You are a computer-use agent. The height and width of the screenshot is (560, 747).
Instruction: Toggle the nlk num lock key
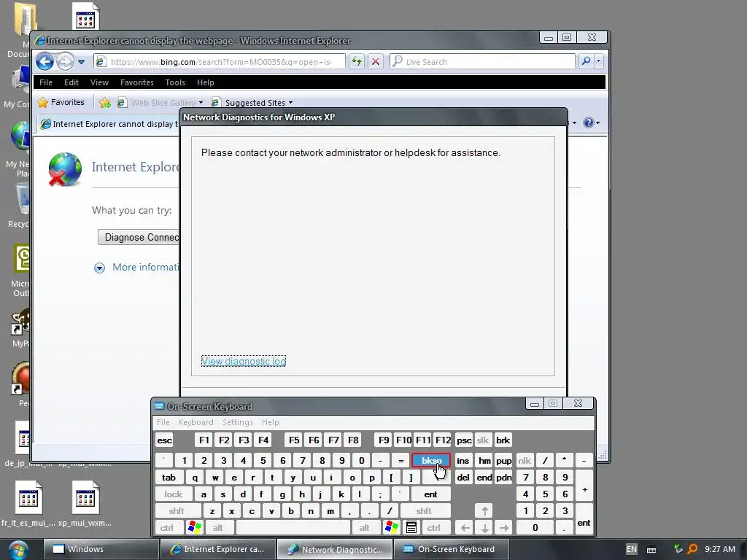click(525, 461)
